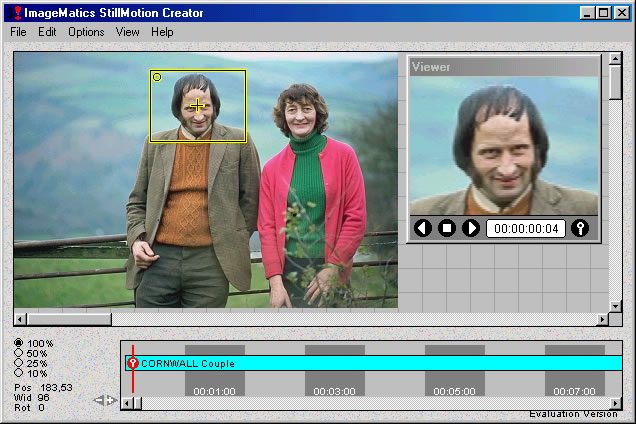Open the File menu
The height and width of the screenshot is (424, 636).
click(x=19, y=32)
